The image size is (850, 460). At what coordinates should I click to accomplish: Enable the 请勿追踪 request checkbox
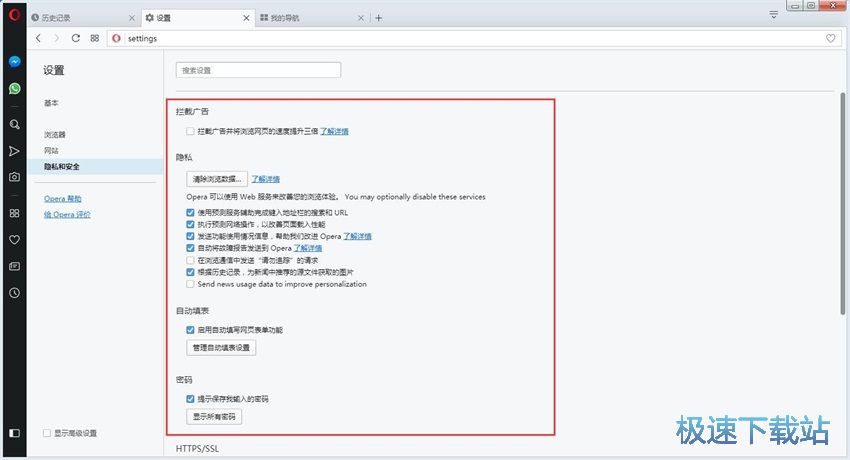190,260
